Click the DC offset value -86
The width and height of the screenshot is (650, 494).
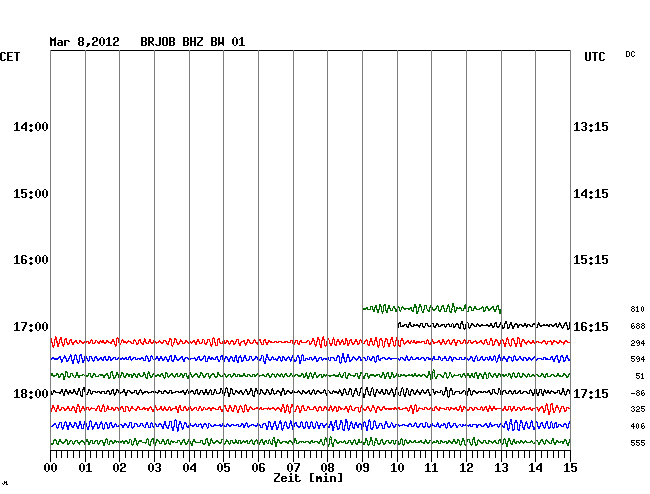638,393
